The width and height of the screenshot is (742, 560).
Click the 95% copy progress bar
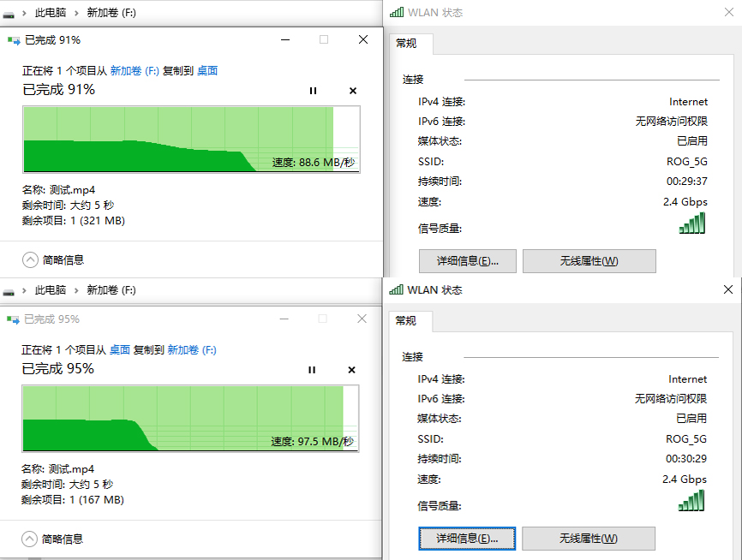[x=188, y=417]
